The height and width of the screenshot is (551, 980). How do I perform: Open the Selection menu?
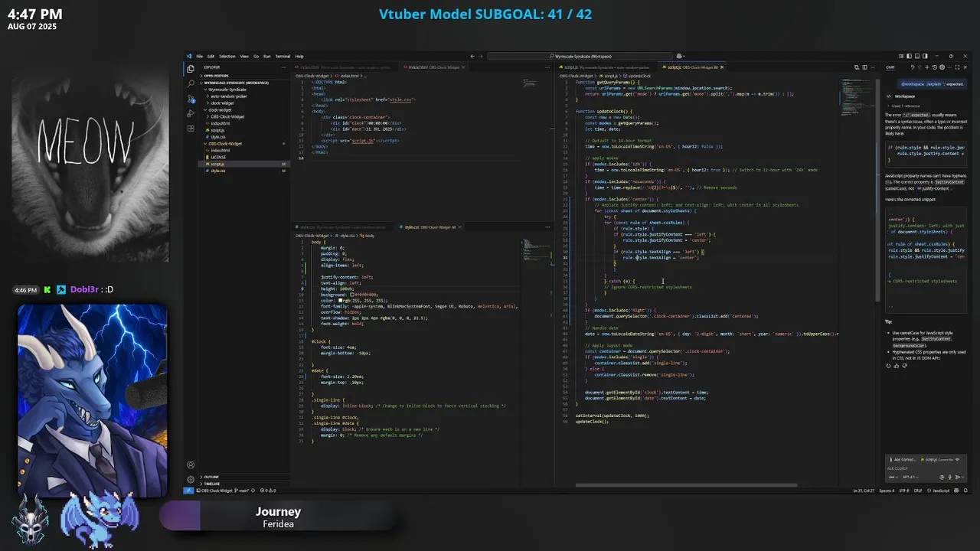coord(227,56)
